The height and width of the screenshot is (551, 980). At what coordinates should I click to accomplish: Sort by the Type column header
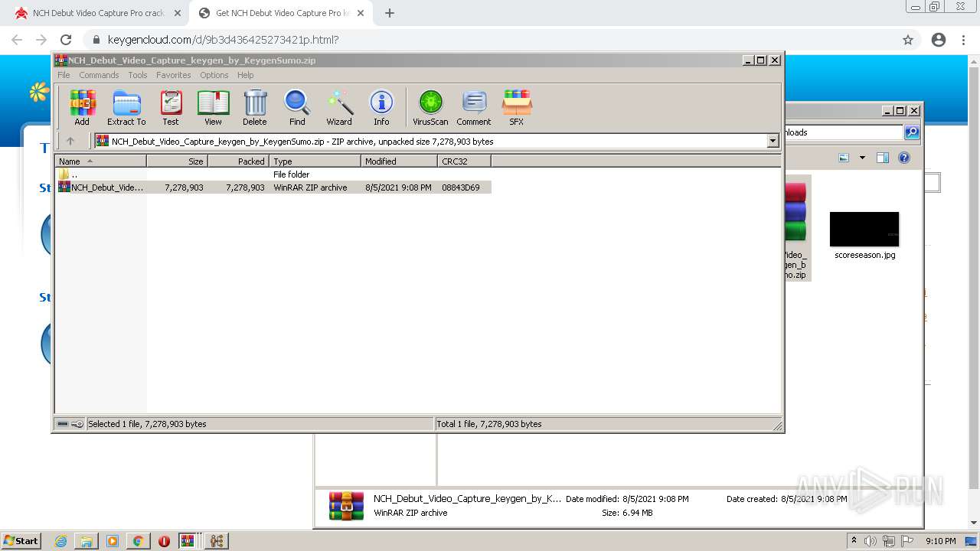(x=315, y=161)
